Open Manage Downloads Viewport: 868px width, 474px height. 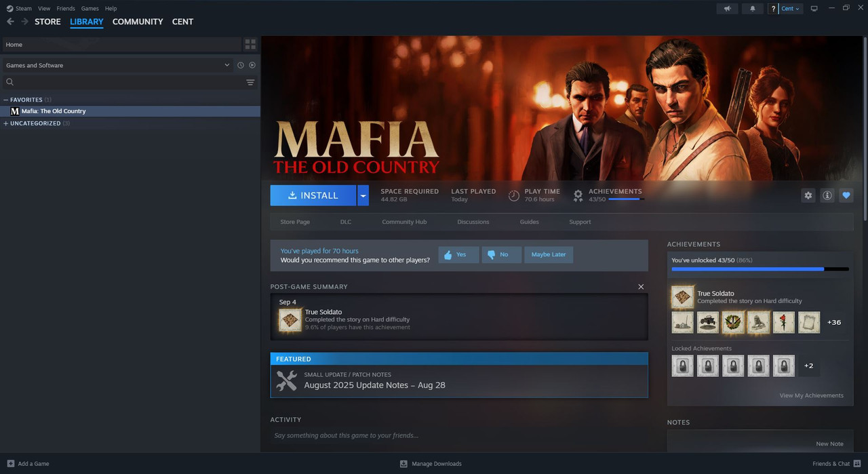pos(431,464)
